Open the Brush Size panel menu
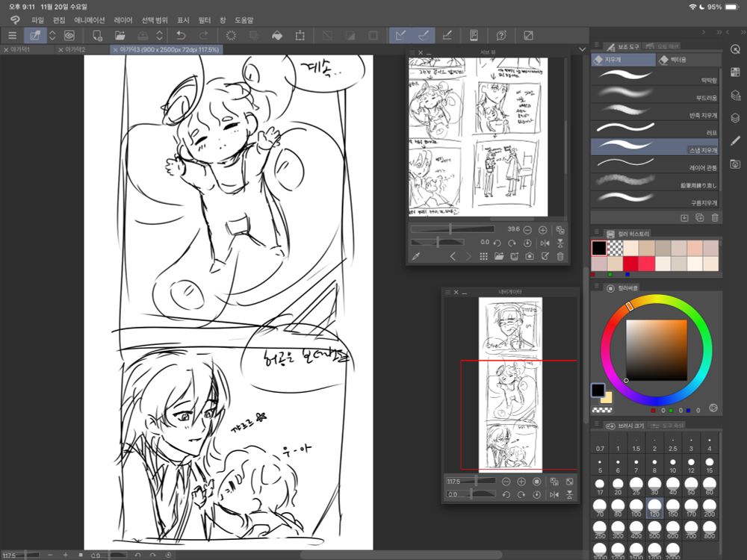Viewport: 747px width, 560px height. (596, 424)
